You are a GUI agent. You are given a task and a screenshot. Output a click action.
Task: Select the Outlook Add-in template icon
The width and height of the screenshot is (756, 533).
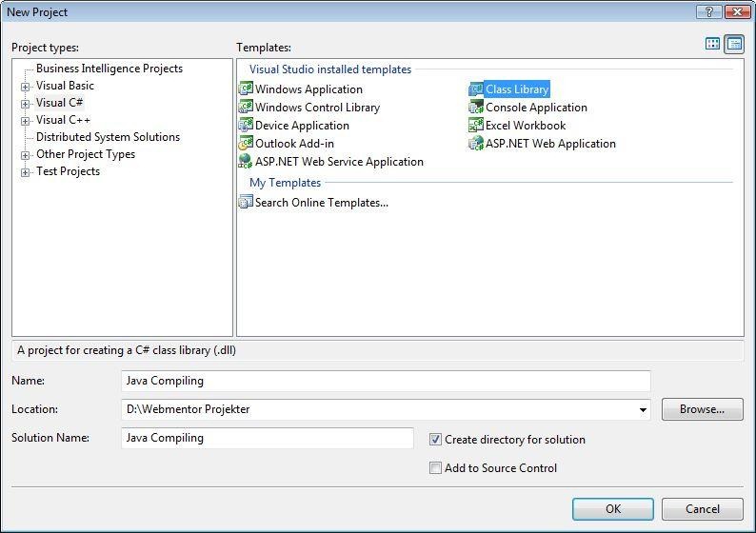coord(246,143)
